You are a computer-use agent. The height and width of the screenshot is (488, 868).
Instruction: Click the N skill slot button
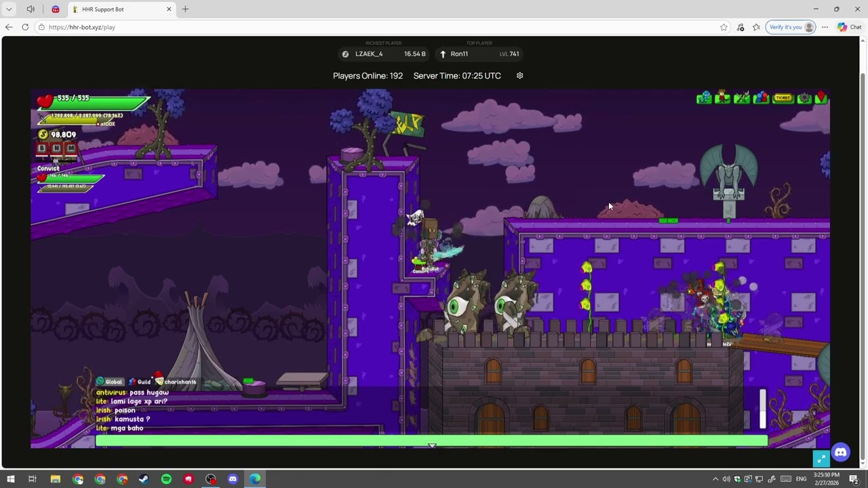pos(56,148)
